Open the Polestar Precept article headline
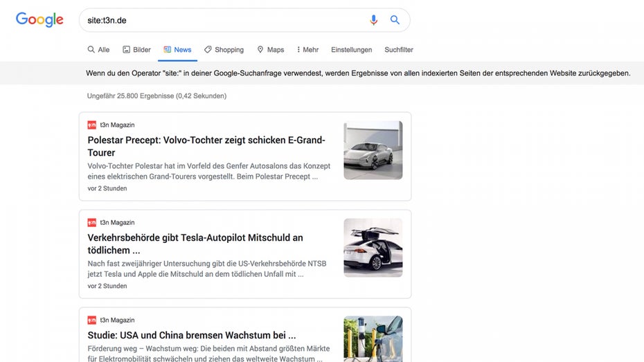This screenshot has height=362, width=644. [206, 146]
